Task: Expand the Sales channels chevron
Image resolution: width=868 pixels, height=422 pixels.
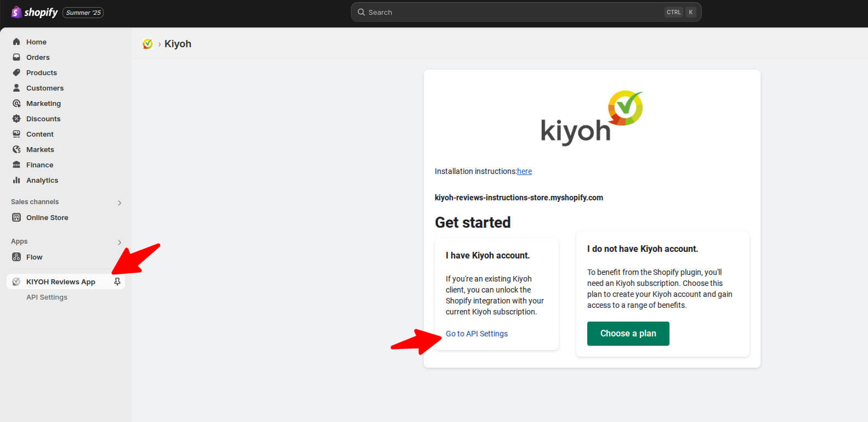Action: [120, 203]
